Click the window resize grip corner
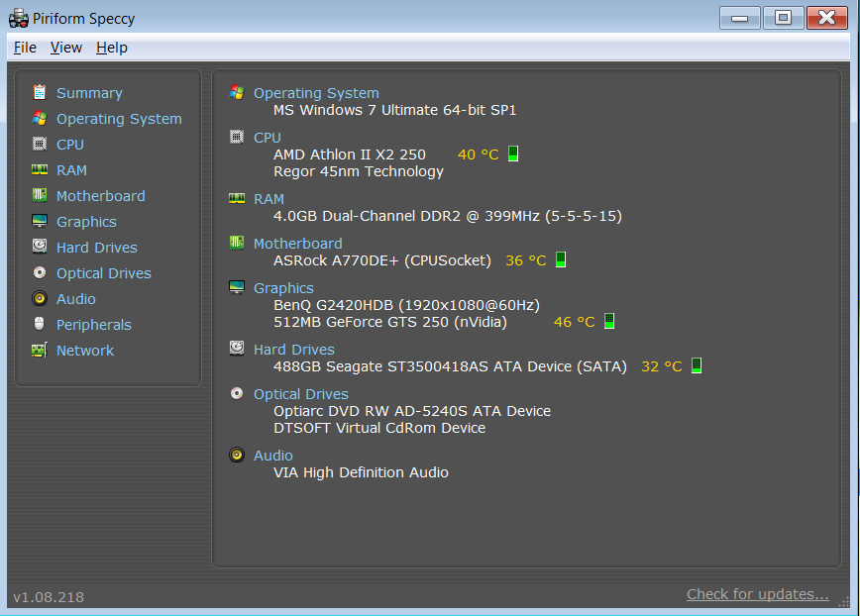The height and width of the screenshot is (616, 860). coord(844,602)
